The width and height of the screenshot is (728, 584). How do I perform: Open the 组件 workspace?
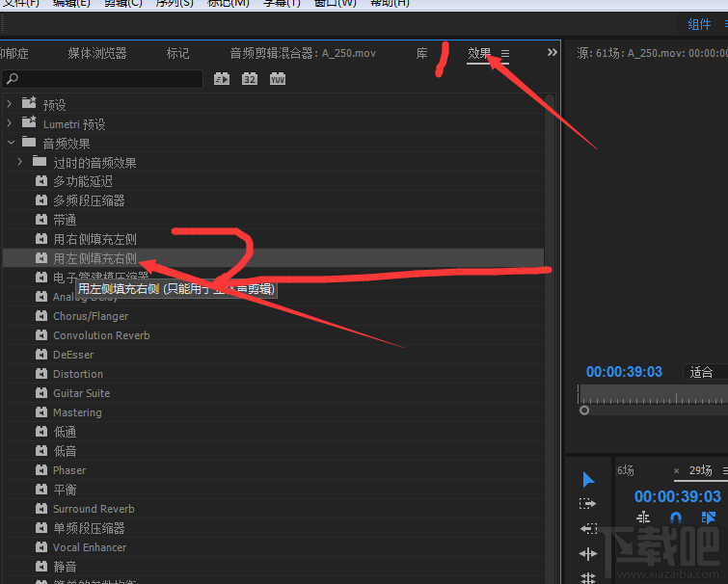tap(699, 25)
